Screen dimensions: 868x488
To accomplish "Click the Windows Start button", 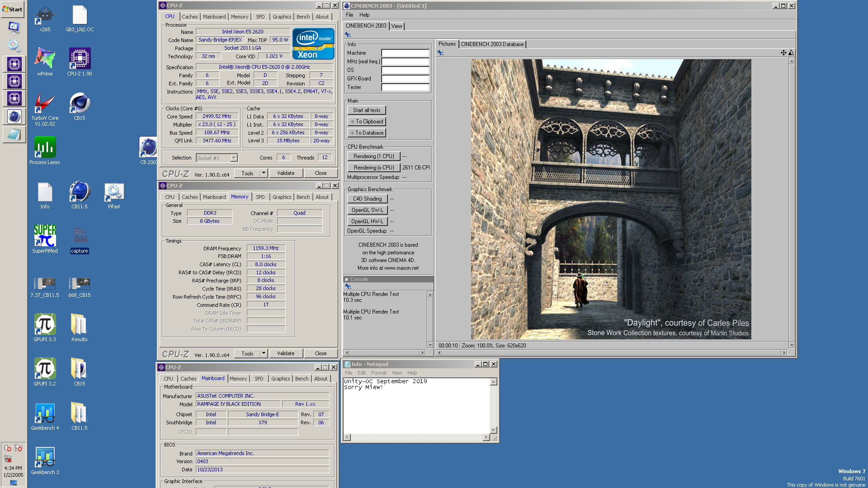I will coord(13,9).
